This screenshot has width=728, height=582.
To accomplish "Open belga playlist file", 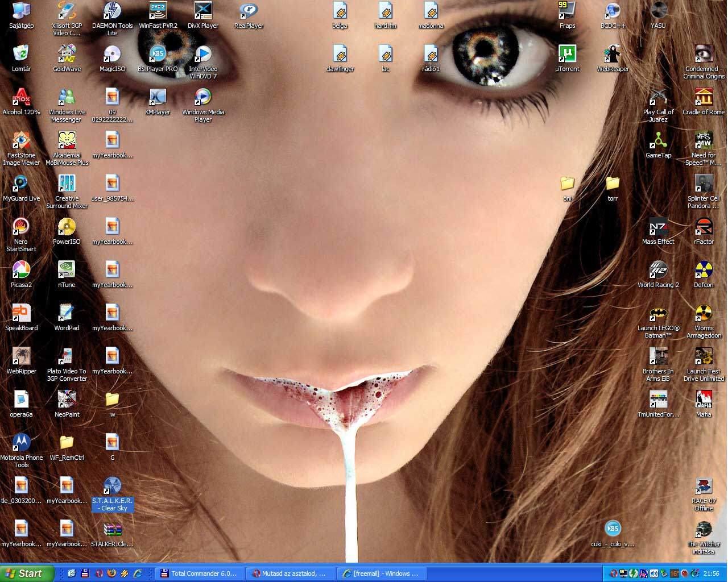I will click(340, 15).
